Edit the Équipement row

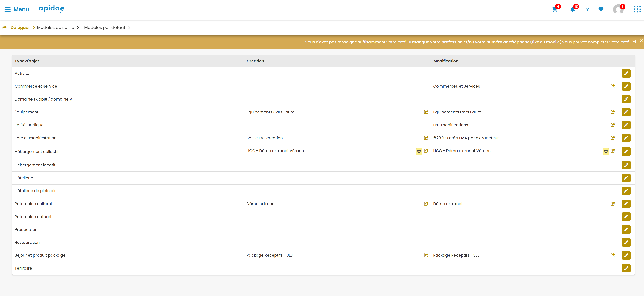pos(626,112)
